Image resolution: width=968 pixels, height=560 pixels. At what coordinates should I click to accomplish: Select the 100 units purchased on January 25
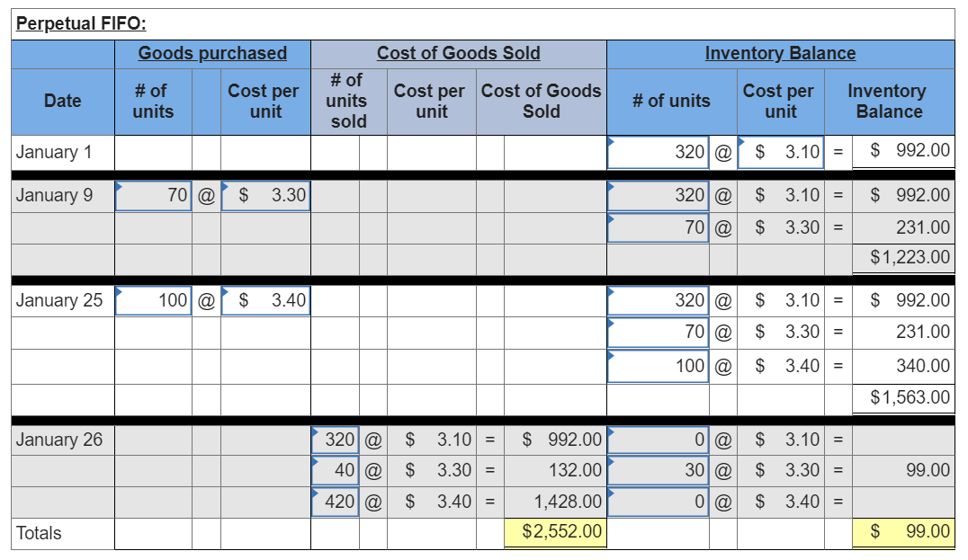[x=155, y=300]
